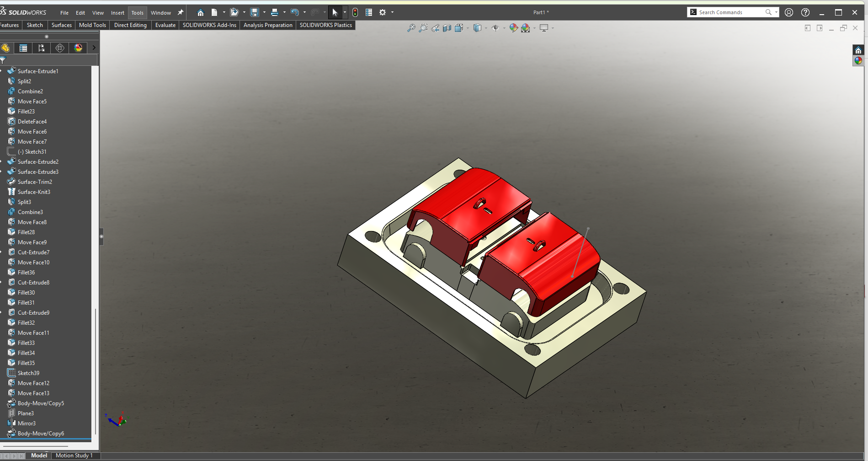Select the Surface-Knit3 feature in the tree

click(x=34, y=192)
